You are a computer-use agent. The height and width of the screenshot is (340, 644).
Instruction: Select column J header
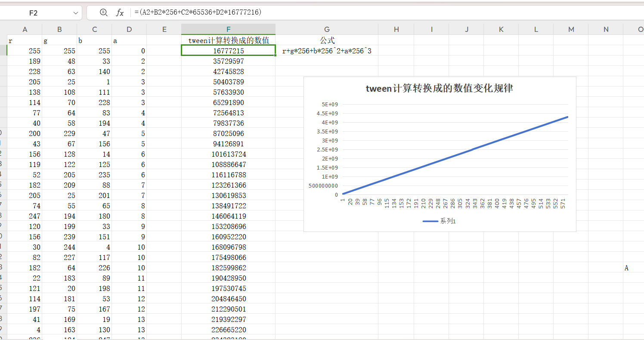[x=466, y=29]
